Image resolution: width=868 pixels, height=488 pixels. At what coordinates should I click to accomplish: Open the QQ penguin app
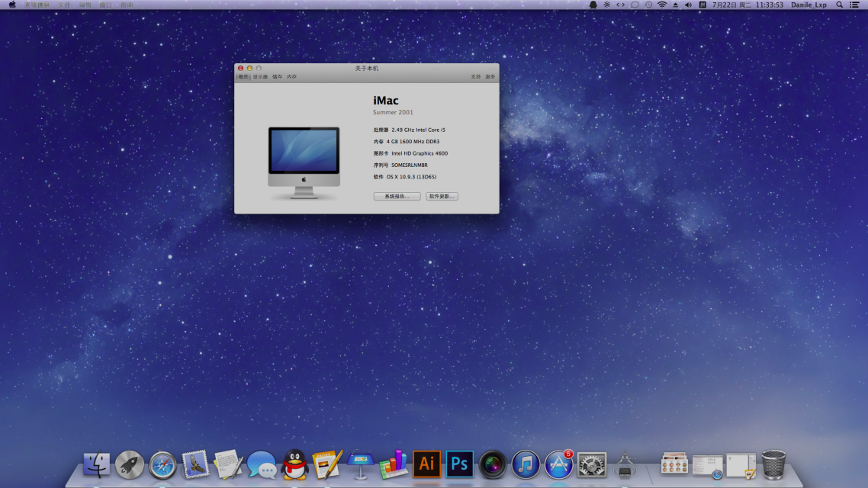point(294,464)
